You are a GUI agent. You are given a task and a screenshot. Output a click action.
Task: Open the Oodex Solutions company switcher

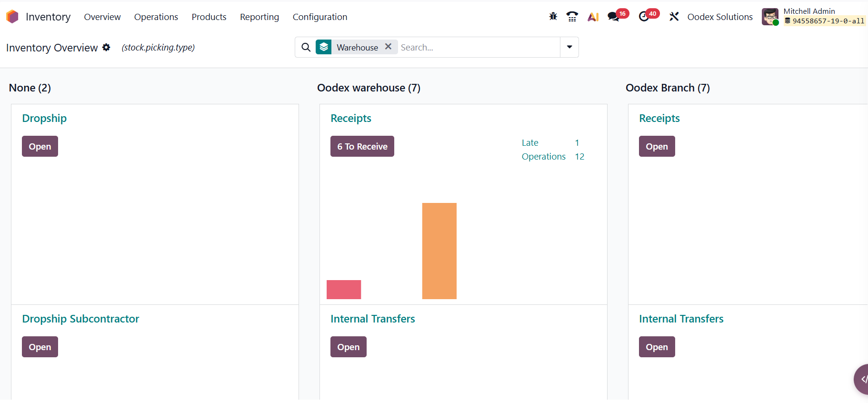click(x=719, y=17)
